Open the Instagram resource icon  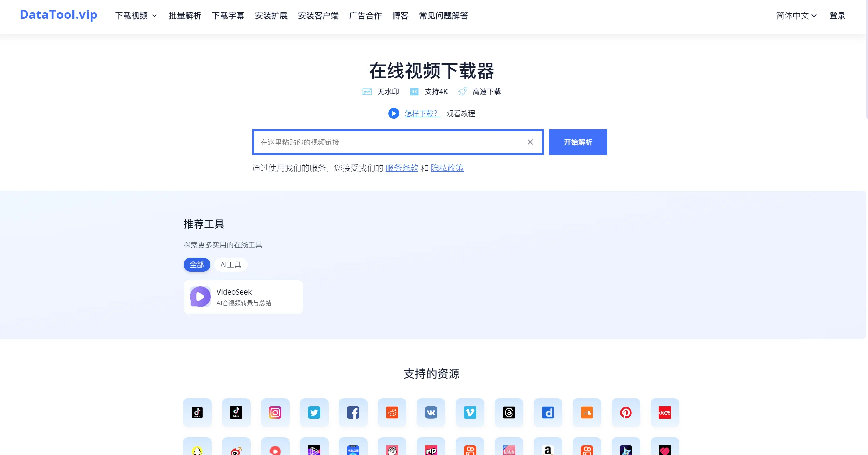click(275, 412)
